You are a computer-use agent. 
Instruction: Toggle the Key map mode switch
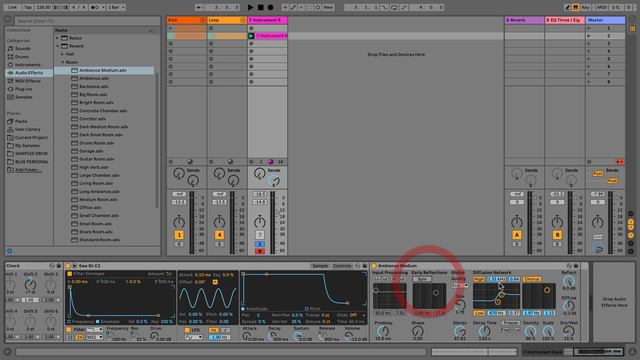[x=585, y=7]
